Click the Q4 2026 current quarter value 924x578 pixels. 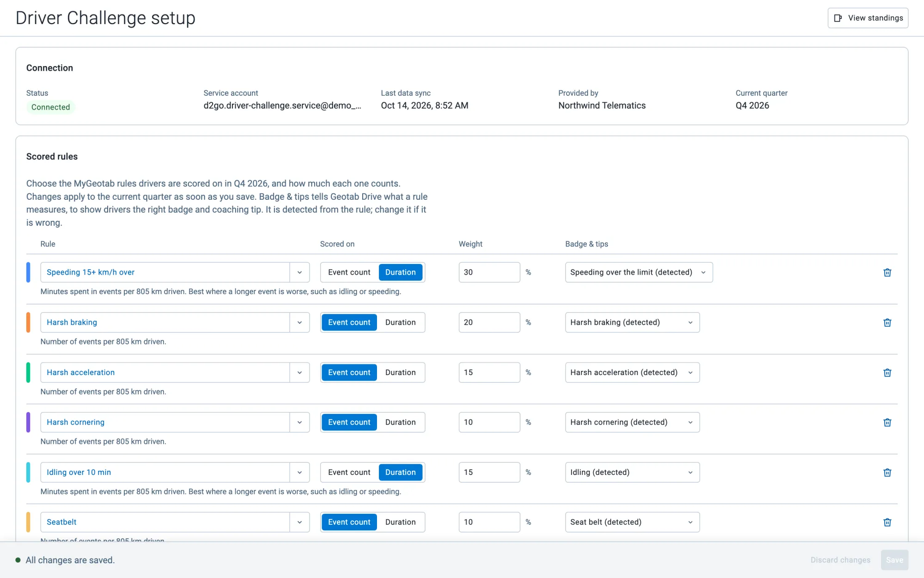pyautogui.click(x=752, y=105)
